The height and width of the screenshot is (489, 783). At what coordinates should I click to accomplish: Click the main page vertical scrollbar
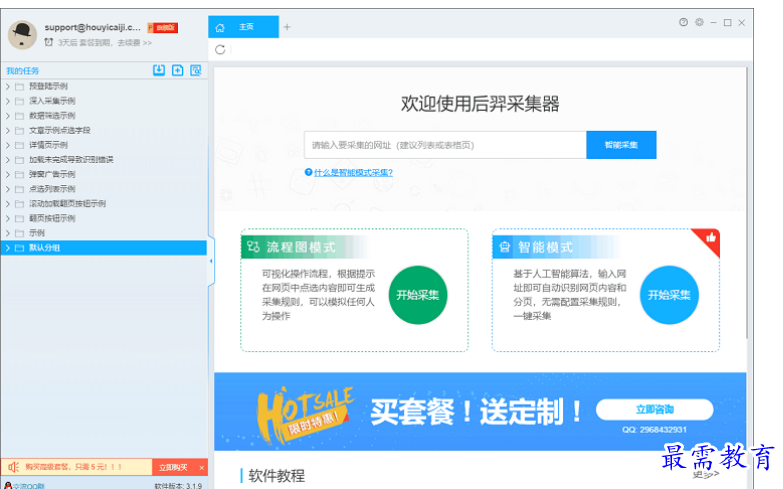tap(747, 202)
